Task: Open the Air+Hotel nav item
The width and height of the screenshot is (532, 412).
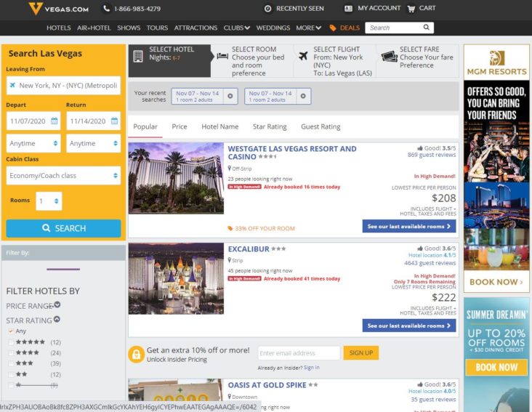Action: 94,28
